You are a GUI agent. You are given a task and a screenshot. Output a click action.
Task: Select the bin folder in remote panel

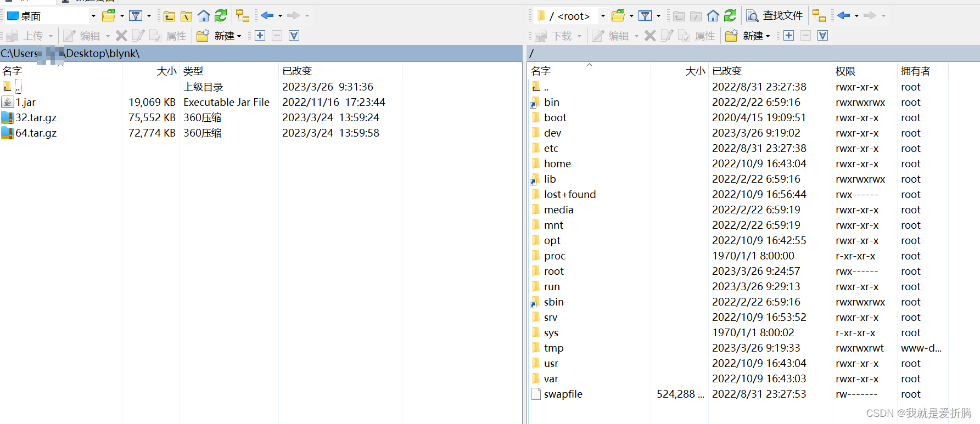[552, 102]
